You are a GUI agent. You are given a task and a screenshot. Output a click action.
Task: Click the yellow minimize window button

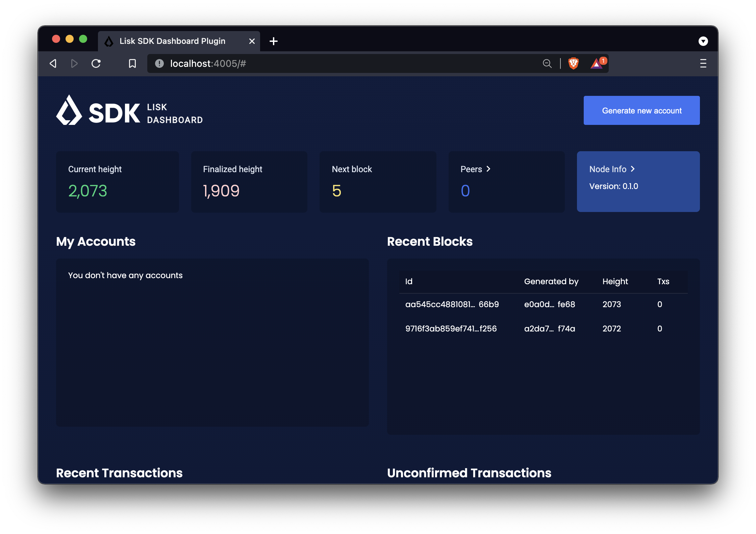[x=70, y=39]
